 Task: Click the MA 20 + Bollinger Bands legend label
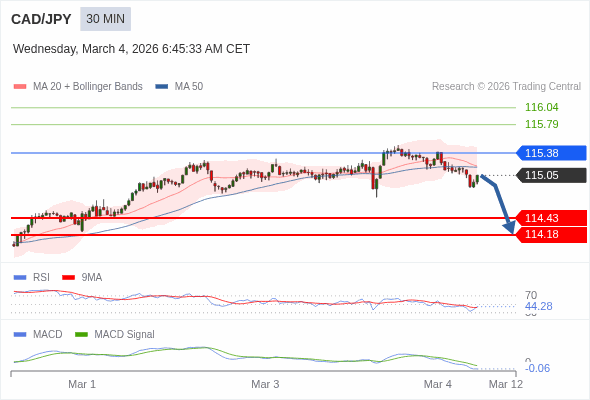(88, 87)
